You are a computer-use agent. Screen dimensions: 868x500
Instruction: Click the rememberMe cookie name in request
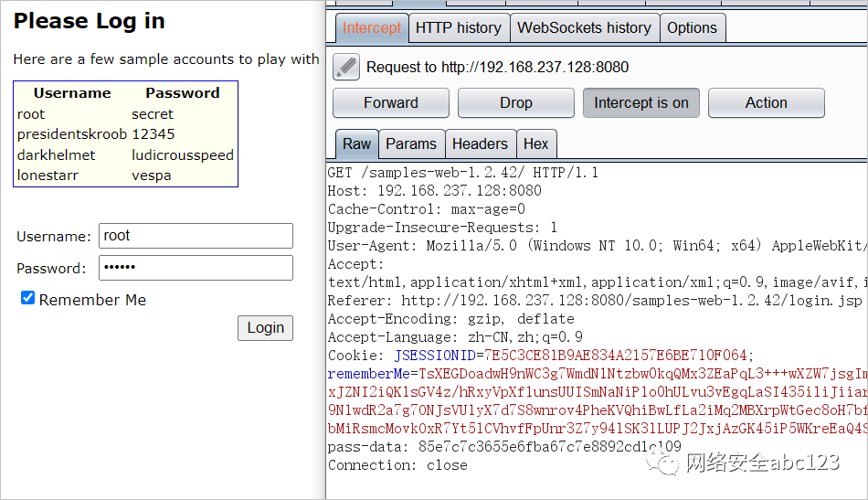[369, 374]
